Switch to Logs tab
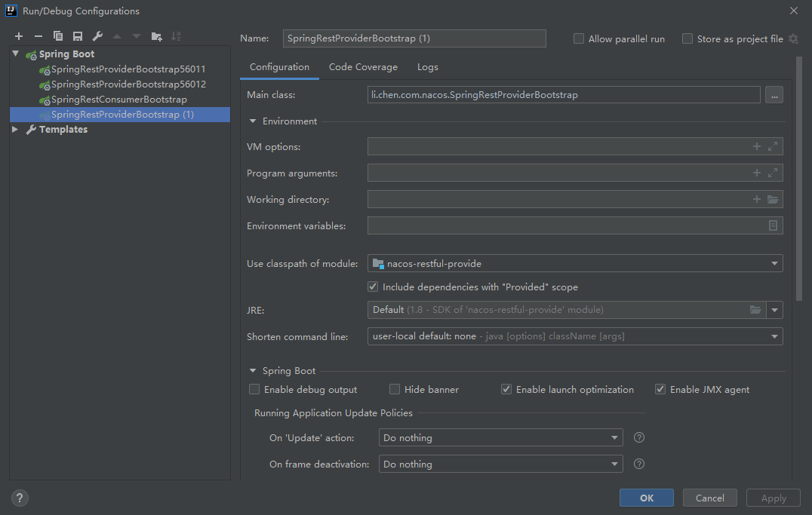812x515 pixels. coord(428,67)
